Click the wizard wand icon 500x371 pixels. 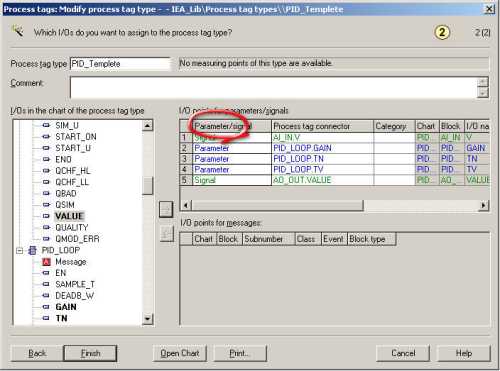tap(17, 31)
